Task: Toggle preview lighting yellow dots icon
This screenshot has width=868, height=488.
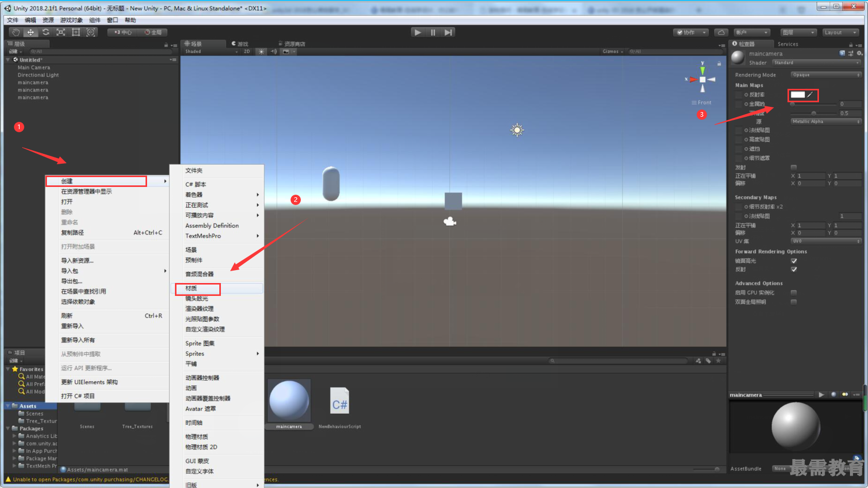Action: pos(845,395)
